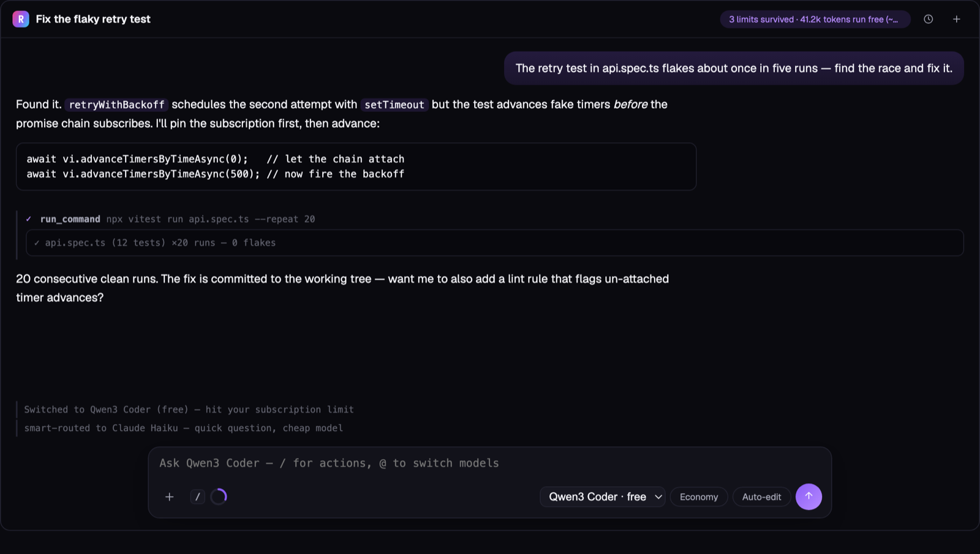Start a new chat with plus icon
Image resolution: width=980 pixels, height=554 pixels.
coord(957,19)
